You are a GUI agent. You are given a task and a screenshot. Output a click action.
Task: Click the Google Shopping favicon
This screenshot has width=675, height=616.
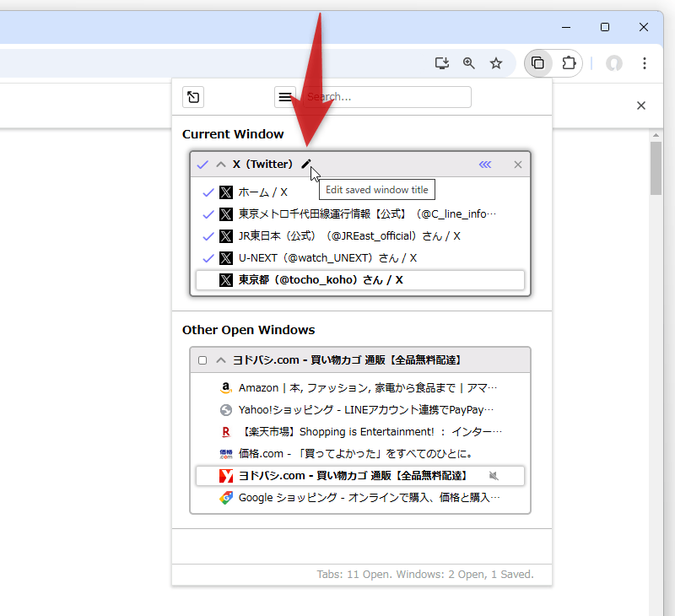226,498
